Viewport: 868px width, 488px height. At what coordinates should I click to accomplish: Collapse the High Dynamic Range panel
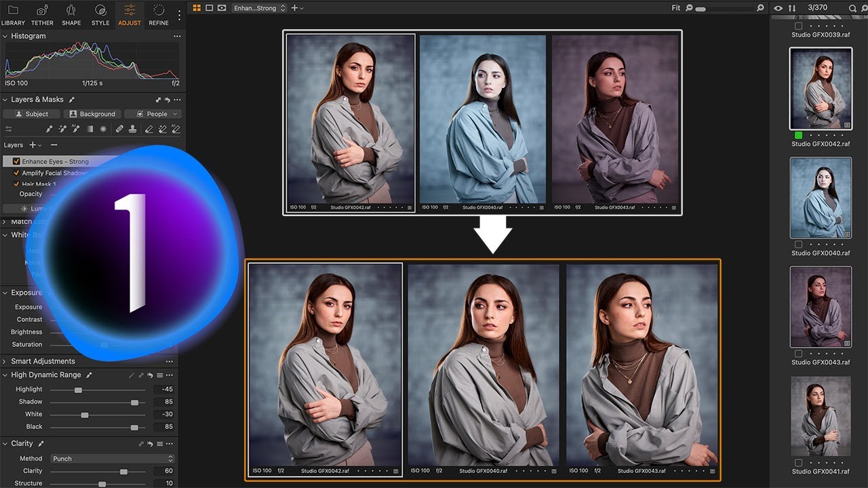tap(5, 375)
